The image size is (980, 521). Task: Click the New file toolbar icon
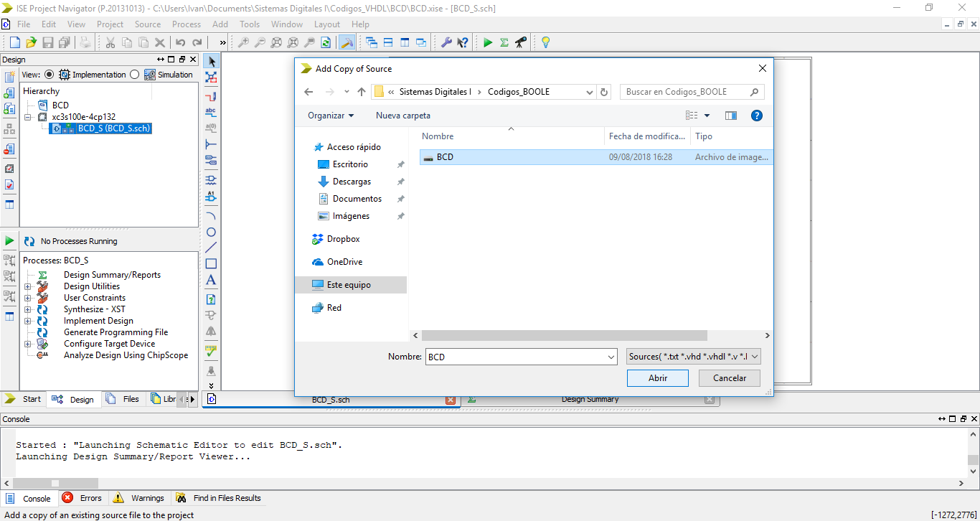click(14, 42)
